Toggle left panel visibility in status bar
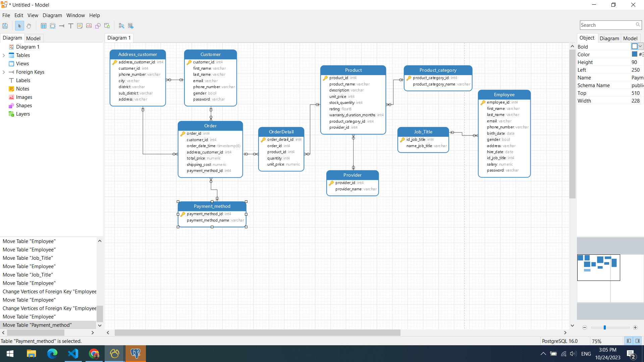644x362 pixels. [629, 341]
